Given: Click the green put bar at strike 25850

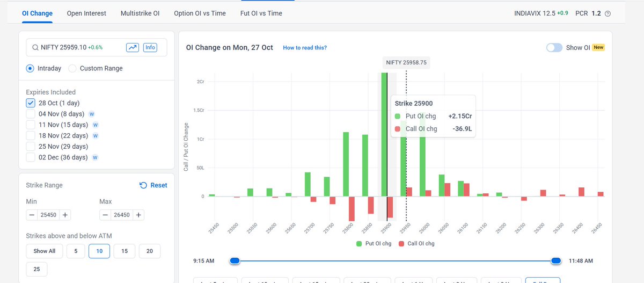Looking at the screenshot, I should pos(365,165).
